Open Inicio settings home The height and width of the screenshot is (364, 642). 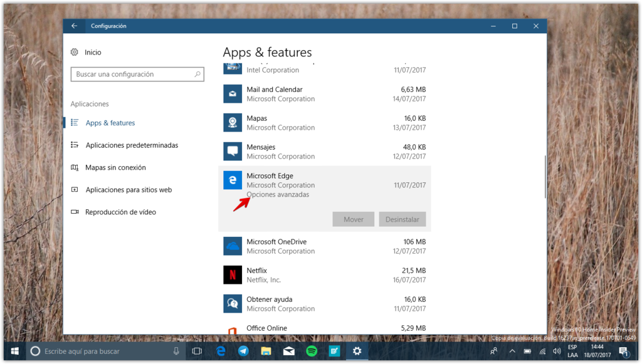(x=93, y=53)
